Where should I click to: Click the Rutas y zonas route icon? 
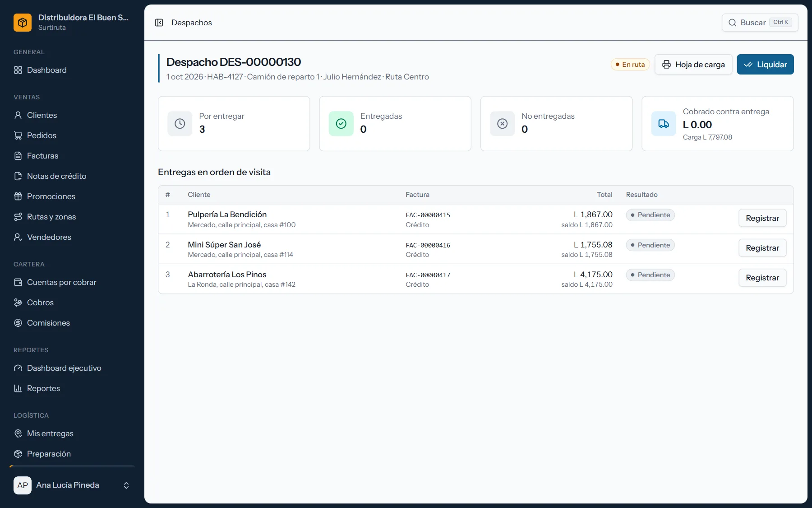point(18,217)
